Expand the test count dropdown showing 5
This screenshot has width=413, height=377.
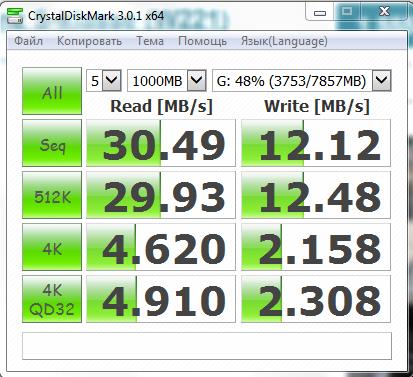(x=111, y=80)
